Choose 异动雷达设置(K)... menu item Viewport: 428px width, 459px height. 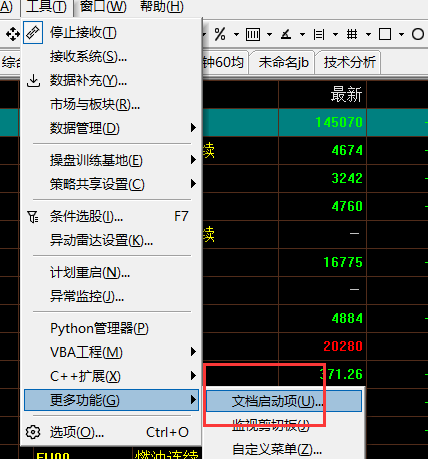pos(111,240)
